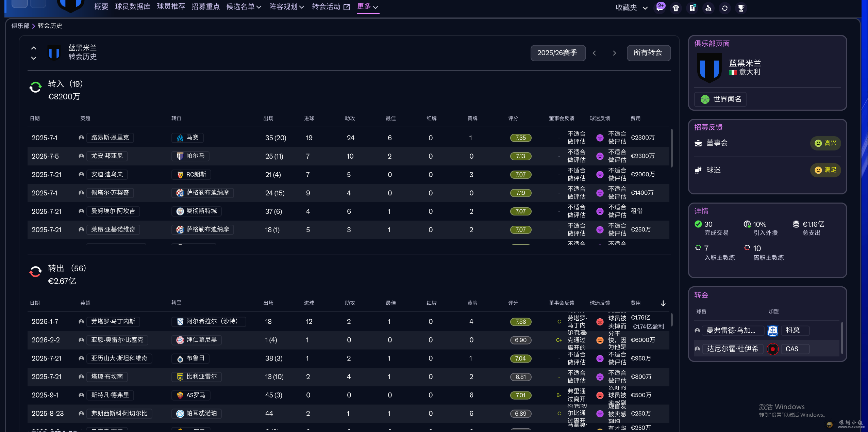The image size is (868, 432).
Task: Click the 7.38 rating badge
Action: point(520,322)
